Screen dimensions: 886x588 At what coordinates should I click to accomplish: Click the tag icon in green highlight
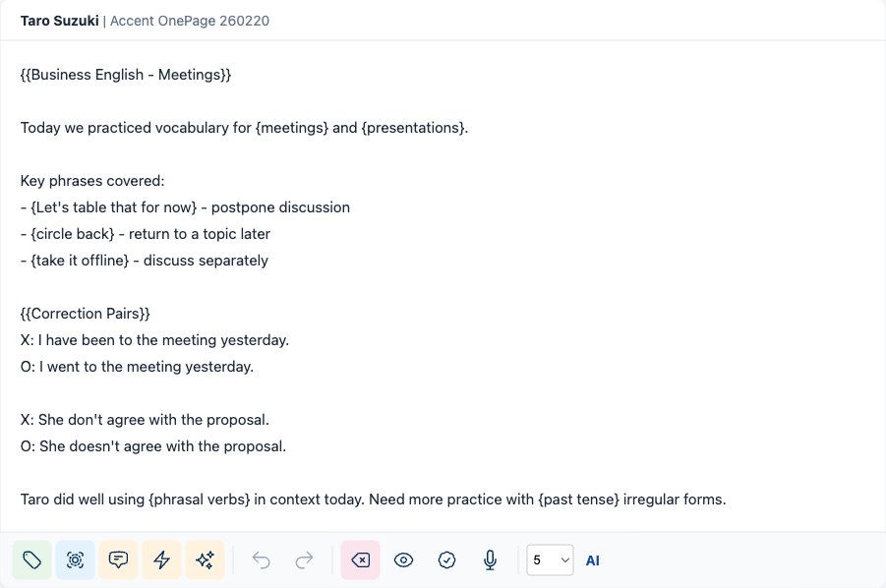coord(31,559)
